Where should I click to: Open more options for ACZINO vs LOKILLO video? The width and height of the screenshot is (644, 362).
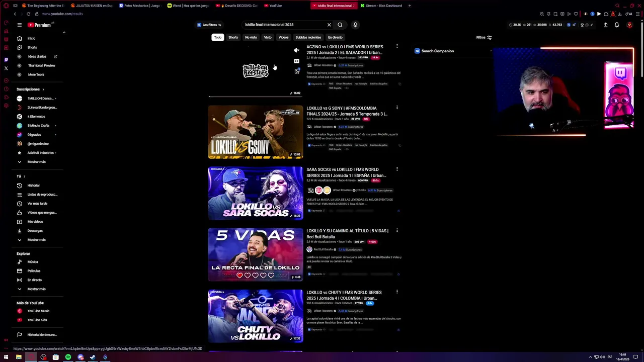coord(397,46)
